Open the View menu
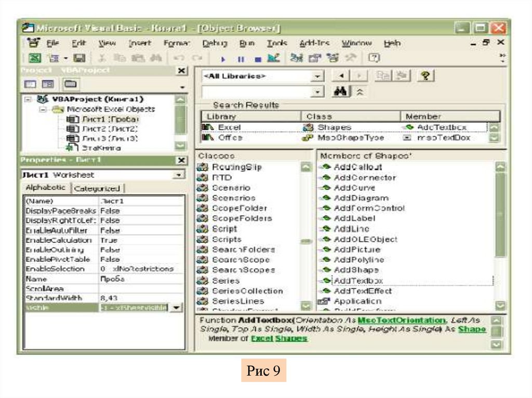 tap(107, 43)
